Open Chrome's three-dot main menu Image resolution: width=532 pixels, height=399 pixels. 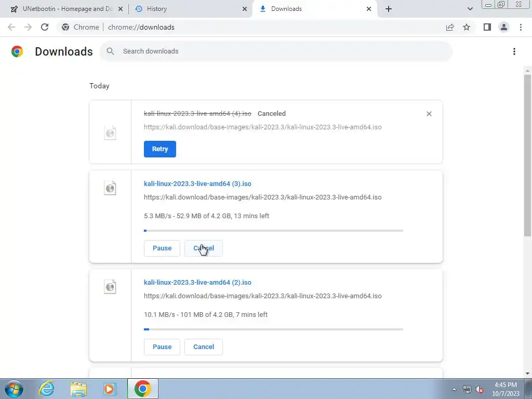coord(521,27)
